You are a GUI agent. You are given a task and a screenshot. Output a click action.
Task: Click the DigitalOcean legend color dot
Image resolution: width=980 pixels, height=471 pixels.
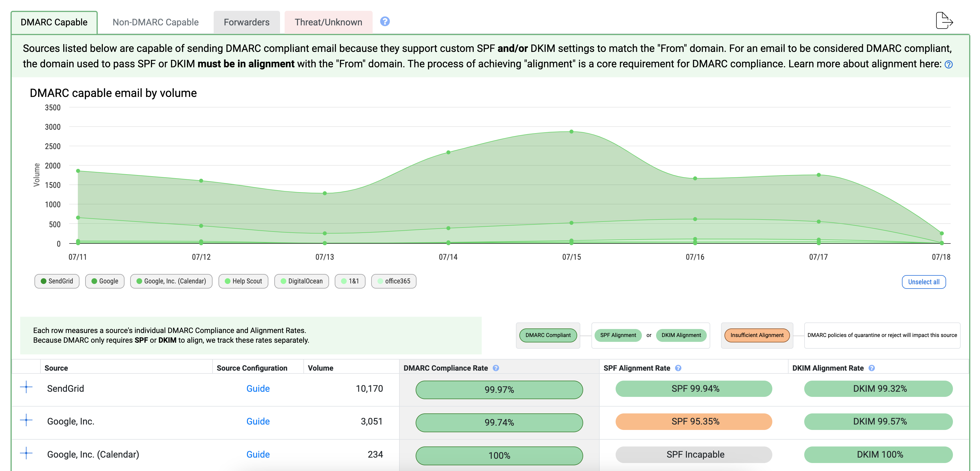click(x=283, y=281)
